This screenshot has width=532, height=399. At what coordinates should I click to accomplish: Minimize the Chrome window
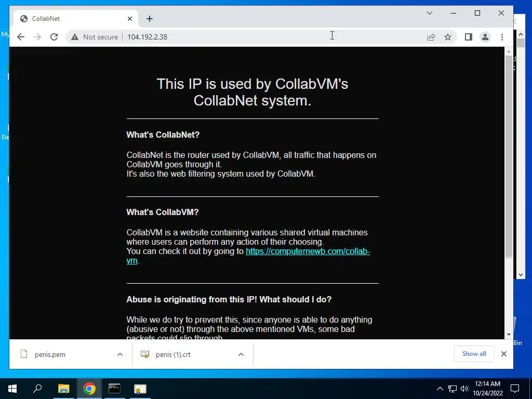453,13
